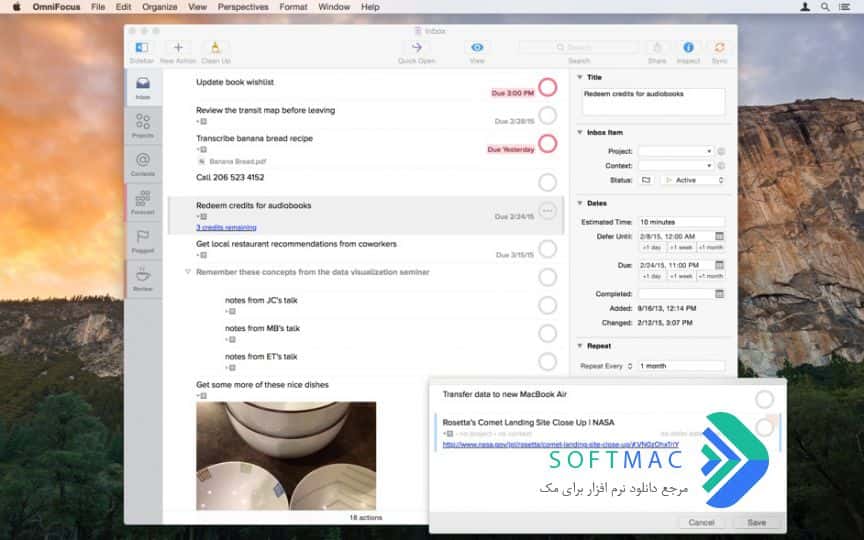This screenshot has height=540, width=864.
Task: Click the Estimated Time field
Action: click(681, 222)
